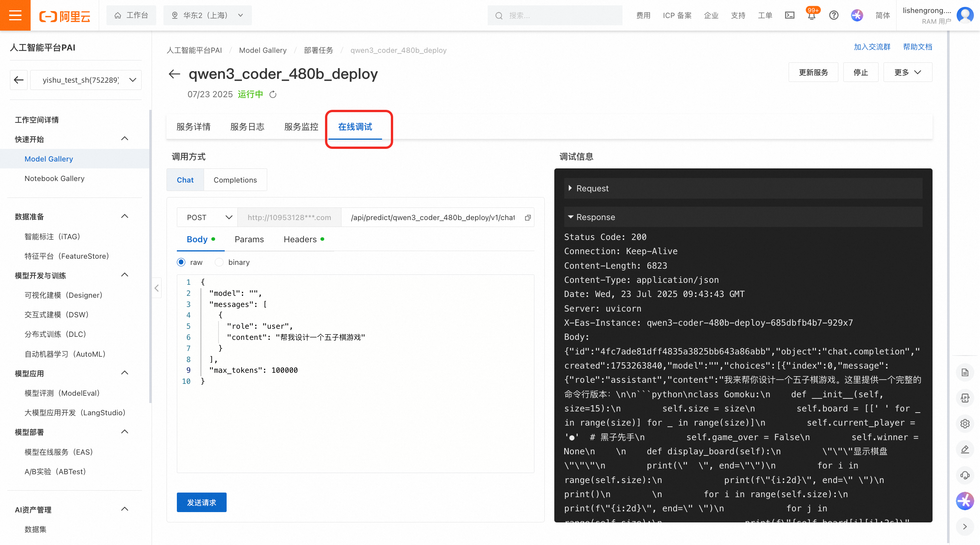Copy the API endpoint URL

pos(528,217)
